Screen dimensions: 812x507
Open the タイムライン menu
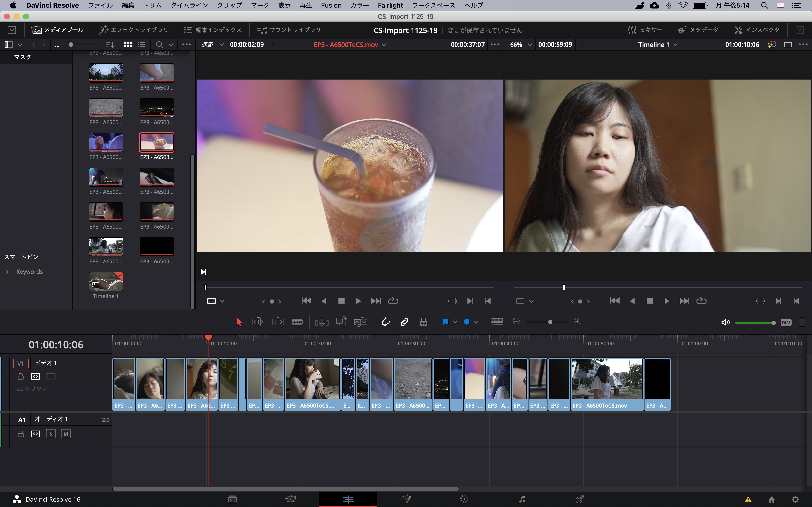(189, 5)
